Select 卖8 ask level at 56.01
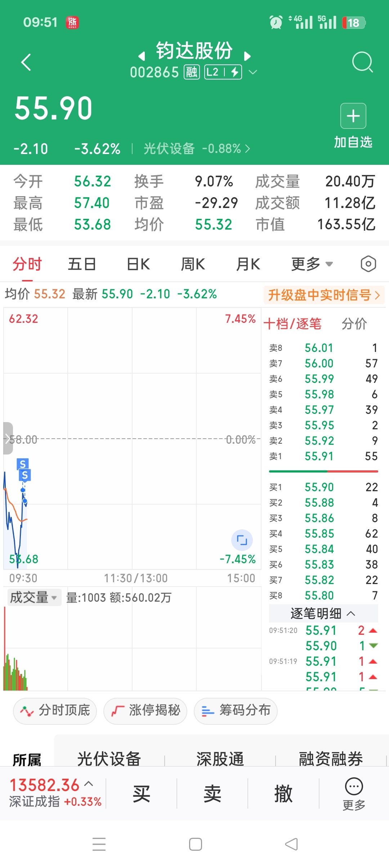 click(323, 348)
